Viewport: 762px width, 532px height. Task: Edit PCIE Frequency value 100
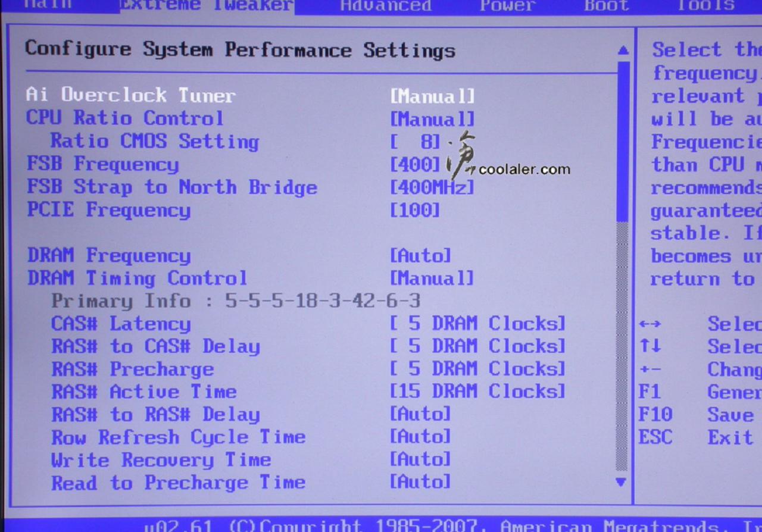tap(416, 210)
